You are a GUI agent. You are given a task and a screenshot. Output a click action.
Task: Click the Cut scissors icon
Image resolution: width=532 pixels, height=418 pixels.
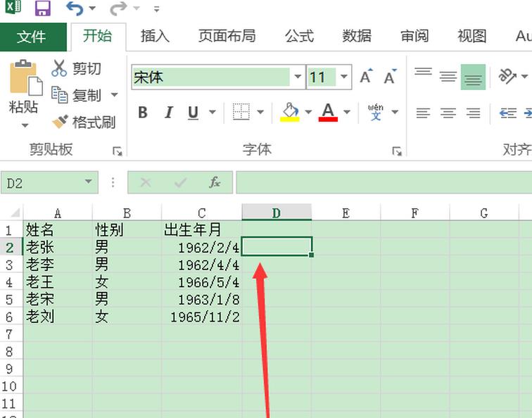click(x=60, y=68)
